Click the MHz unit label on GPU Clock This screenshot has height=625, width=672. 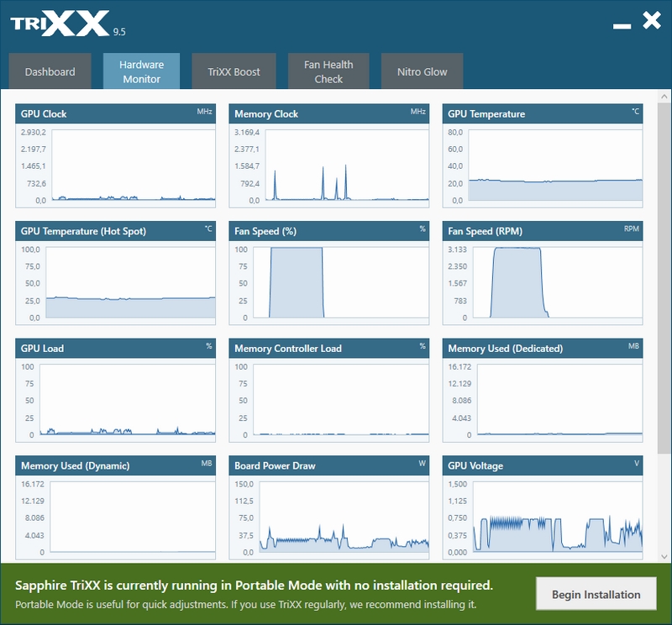(x=204, y=112)
